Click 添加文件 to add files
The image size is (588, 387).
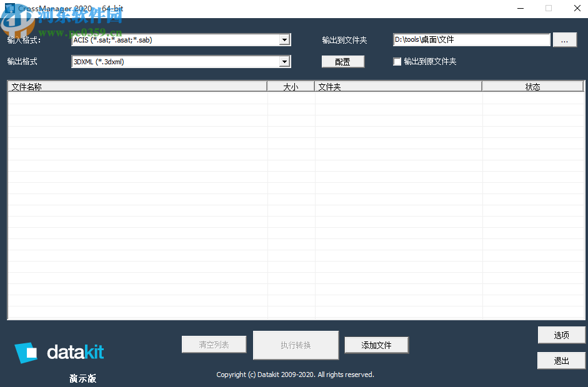coord(376,345)
